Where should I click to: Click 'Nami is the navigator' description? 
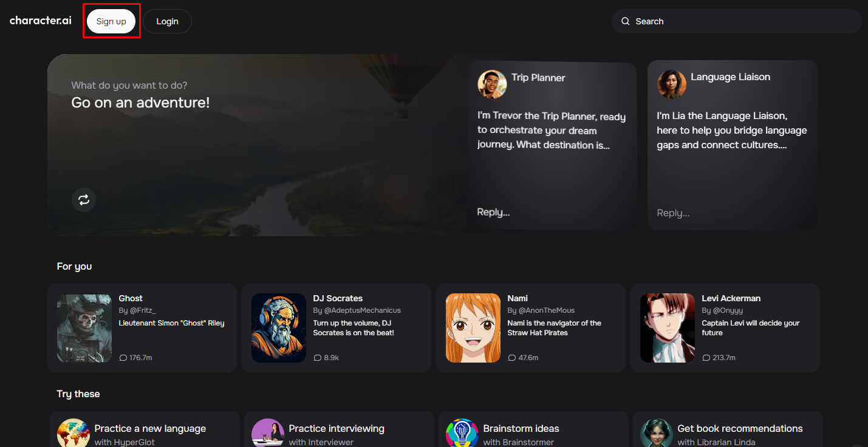click(x=555, y=328)
